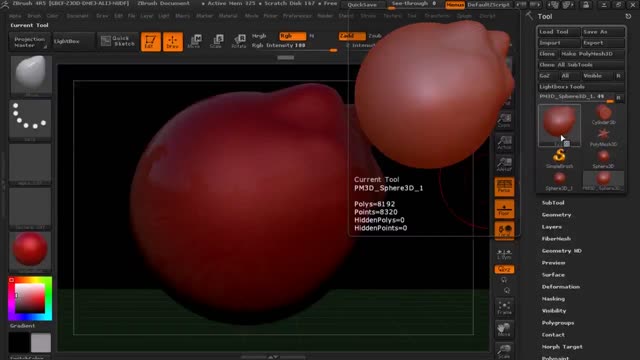Toggle Draw mode button
The width and height of the screenshot is (640, 360).
(173, 42)
